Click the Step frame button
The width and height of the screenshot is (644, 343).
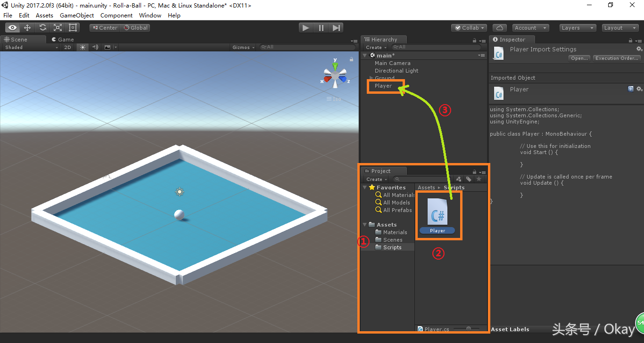[336, 28]
